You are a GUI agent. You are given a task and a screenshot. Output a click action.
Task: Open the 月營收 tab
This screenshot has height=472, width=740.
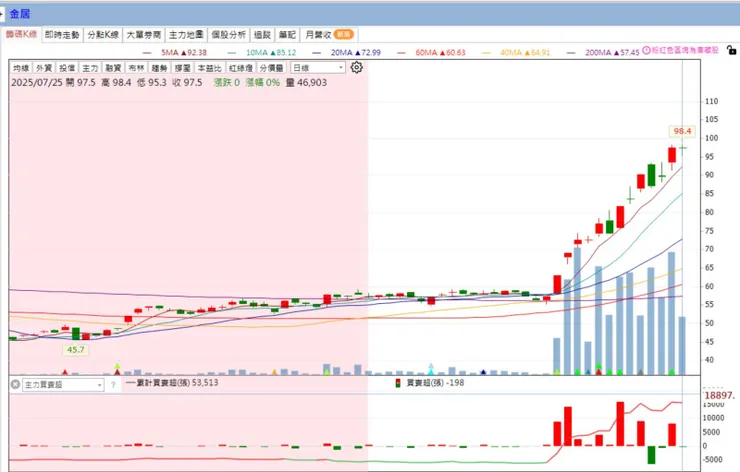(x=329, y=34)
